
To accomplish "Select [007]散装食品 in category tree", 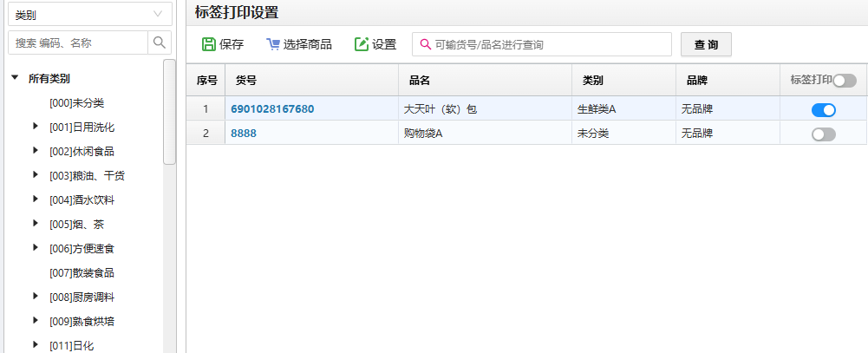I will (82, 272).
